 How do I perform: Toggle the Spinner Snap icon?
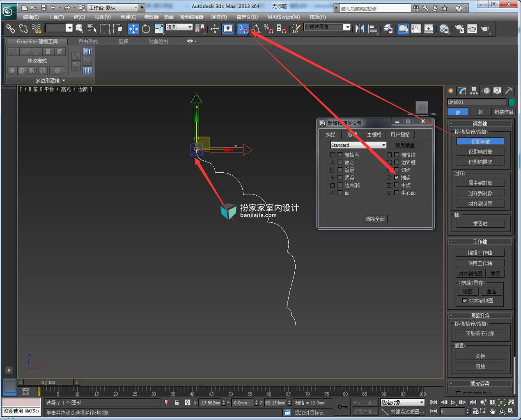point(281,28)
